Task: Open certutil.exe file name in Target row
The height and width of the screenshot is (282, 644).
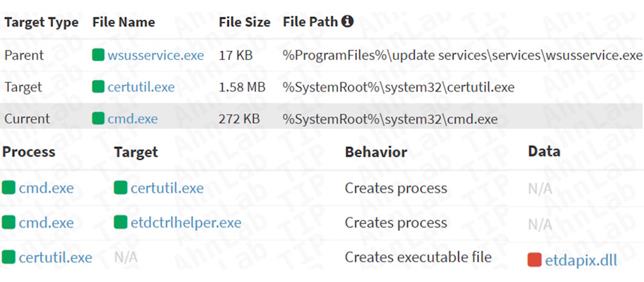Action: (141, 87)
